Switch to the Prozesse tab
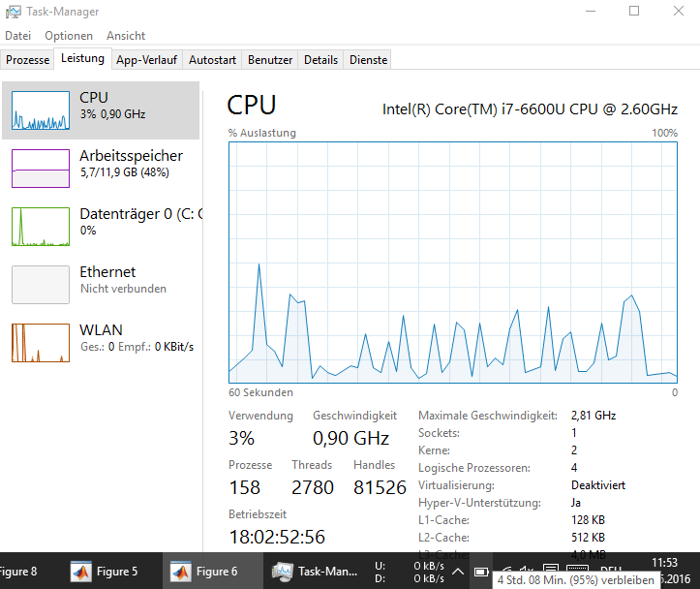The image size is (700, 589). [x=28, y=60]
